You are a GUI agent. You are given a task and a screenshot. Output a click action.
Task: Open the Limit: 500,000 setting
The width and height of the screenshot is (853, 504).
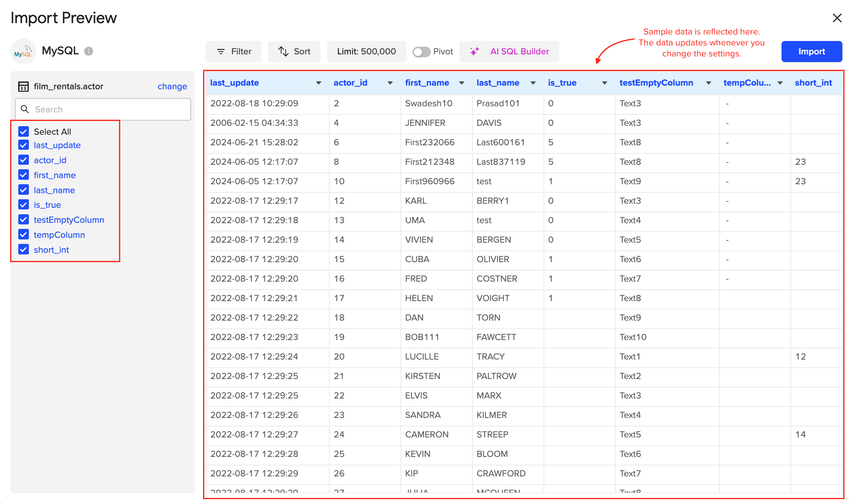point(366,52)
